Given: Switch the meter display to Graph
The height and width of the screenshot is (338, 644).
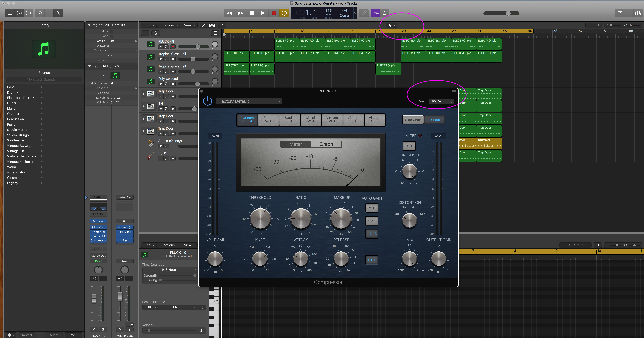Looking at the screenshot, I should 326,144.
